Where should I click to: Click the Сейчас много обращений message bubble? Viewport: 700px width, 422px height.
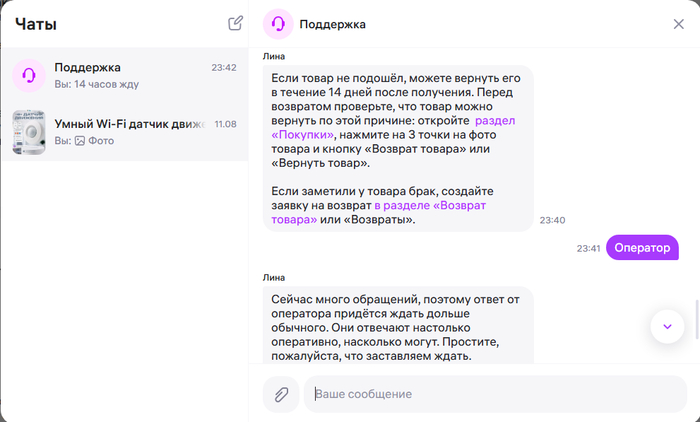pos(398,325)
